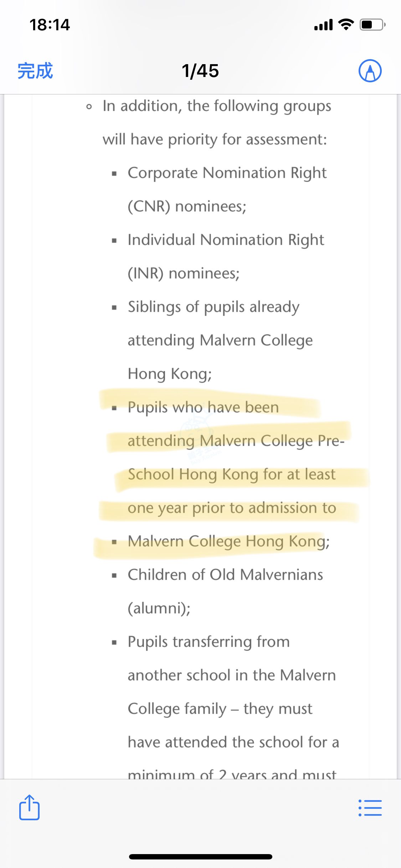The height and width of the screenshot is (868, 401).
Task: Tap the Share icon
Action: pos(29,807)
